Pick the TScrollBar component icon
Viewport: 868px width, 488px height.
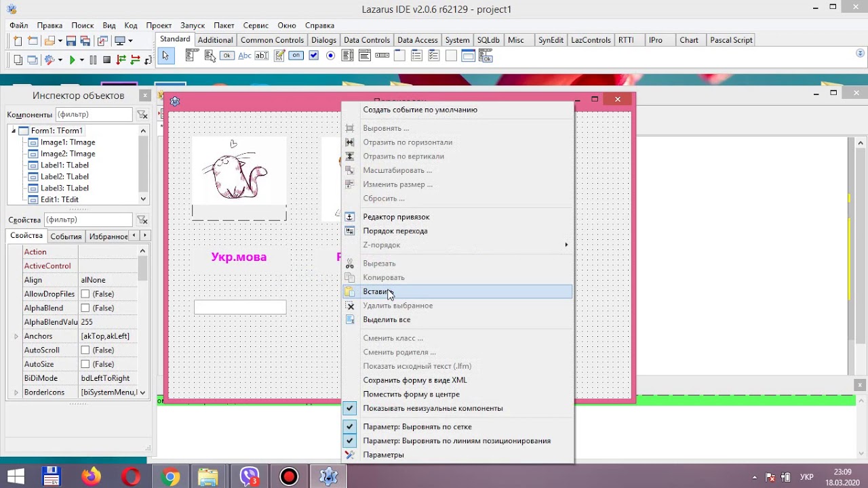382,56
